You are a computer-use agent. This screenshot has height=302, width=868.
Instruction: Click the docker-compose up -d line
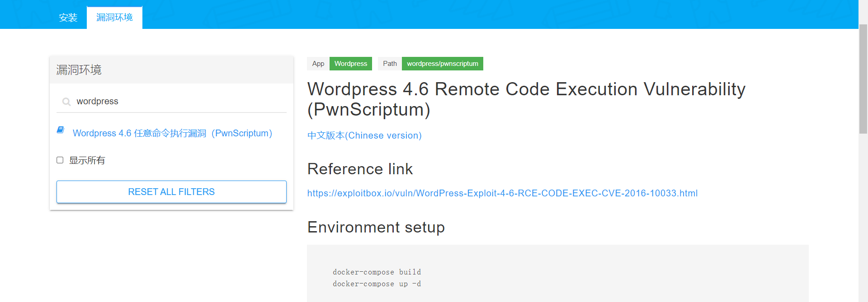tap(377, 283)
